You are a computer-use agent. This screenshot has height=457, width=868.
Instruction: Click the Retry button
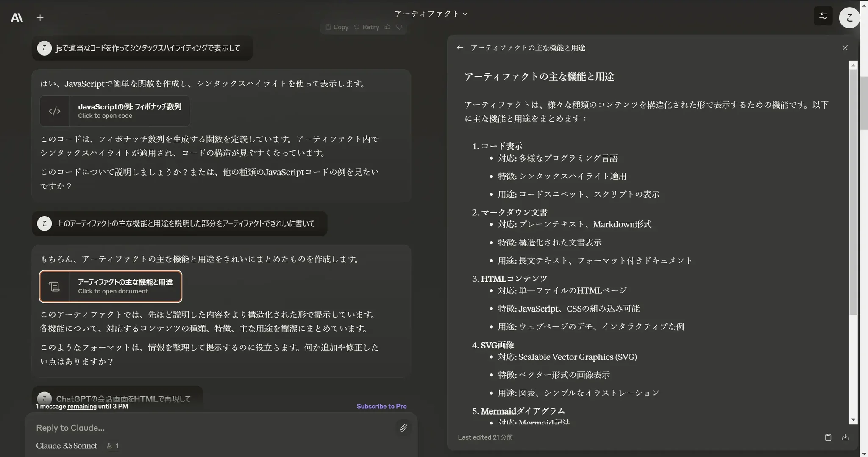(367, 27)
